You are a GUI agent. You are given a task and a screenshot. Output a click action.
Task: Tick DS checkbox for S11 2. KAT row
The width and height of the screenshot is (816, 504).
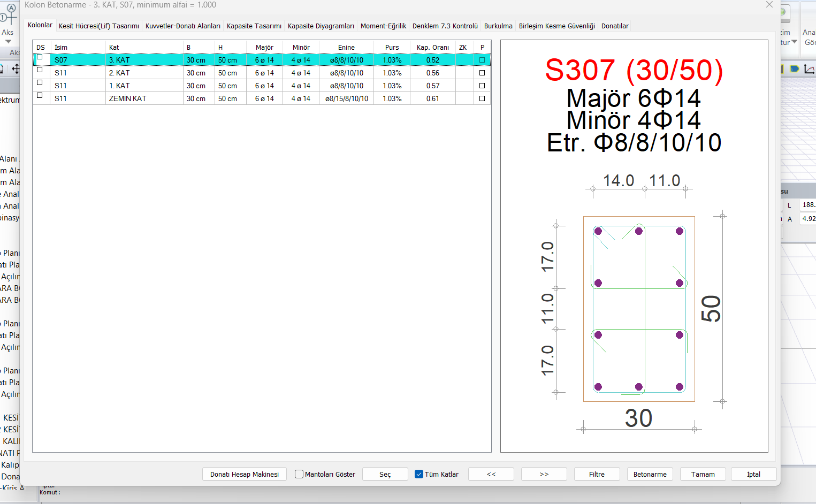pyautogui.click(x=40, y=70)
